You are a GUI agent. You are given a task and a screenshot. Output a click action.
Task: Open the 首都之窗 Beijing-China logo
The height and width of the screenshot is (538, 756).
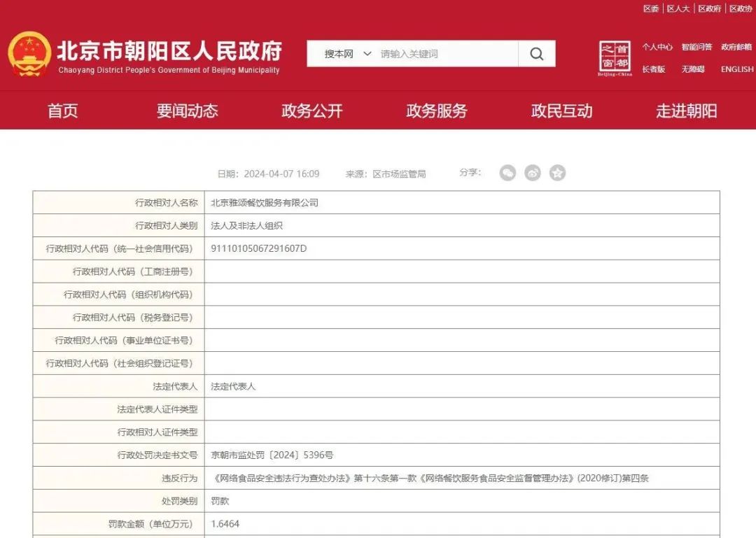(615, 58)
